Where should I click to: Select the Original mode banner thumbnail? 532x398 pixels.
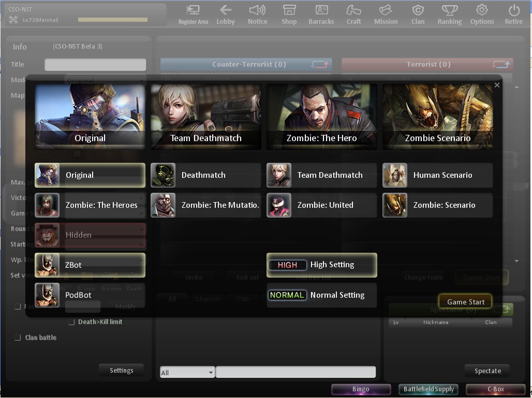tap(90, 117)
